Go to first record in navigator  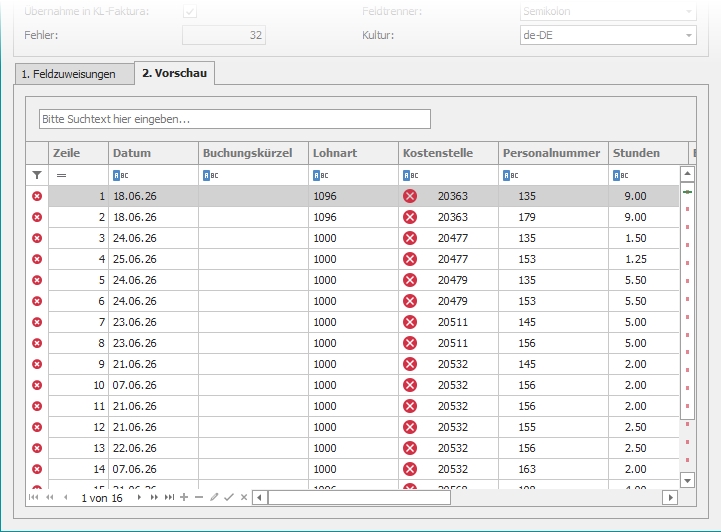tap(33, 497)
